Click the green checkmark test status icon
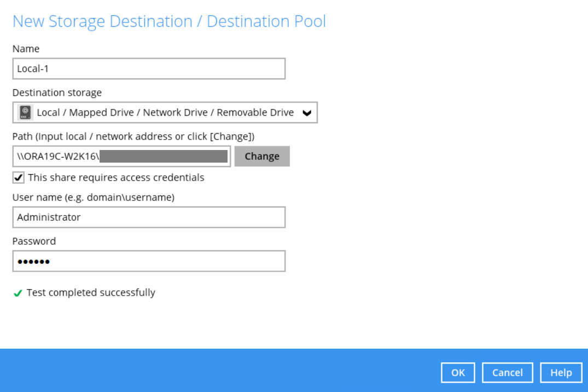588x392 pixels. tap(18, 293)
